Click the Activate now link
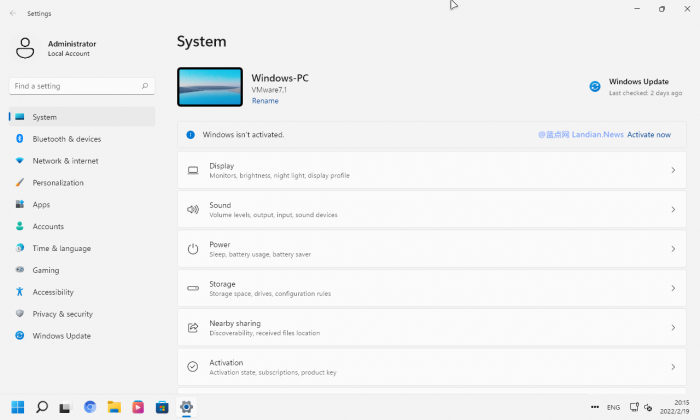Image resolution: width=700 pixels, height=420 pixels. [x=649, y=134]
